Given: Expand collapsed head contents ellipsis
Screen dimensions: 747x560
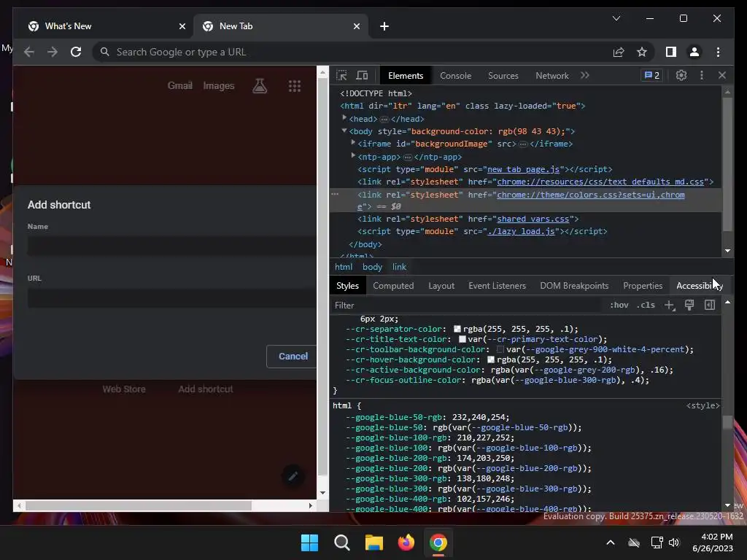Looking at the screenshot, I should tap(384, 119).
